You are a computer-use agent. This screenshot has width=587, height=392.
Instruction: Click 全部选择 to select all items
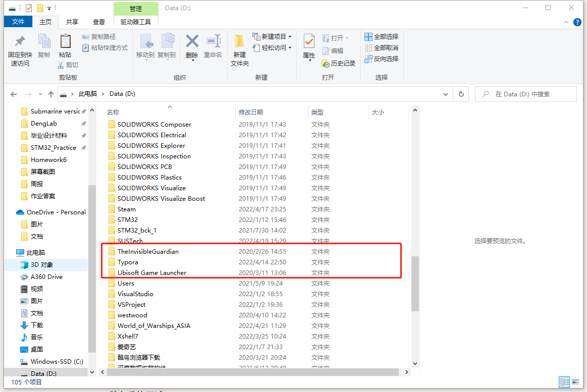coord(381,36)
